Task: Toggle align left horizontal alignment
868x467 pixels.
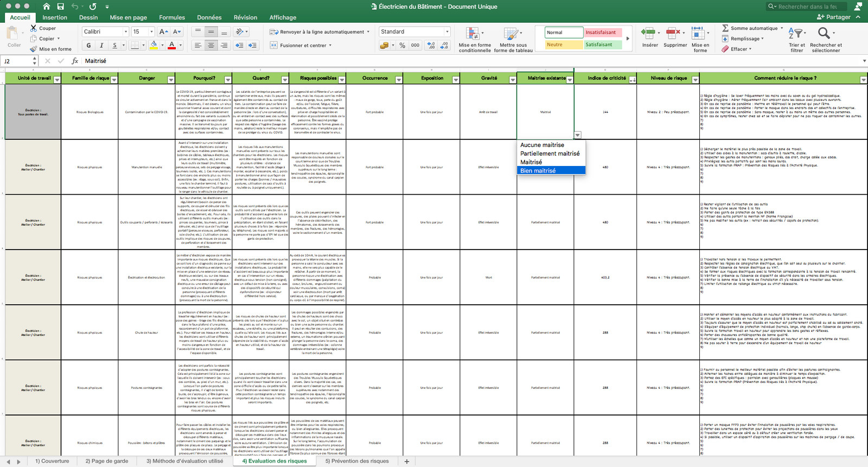Action: (198, 46)
